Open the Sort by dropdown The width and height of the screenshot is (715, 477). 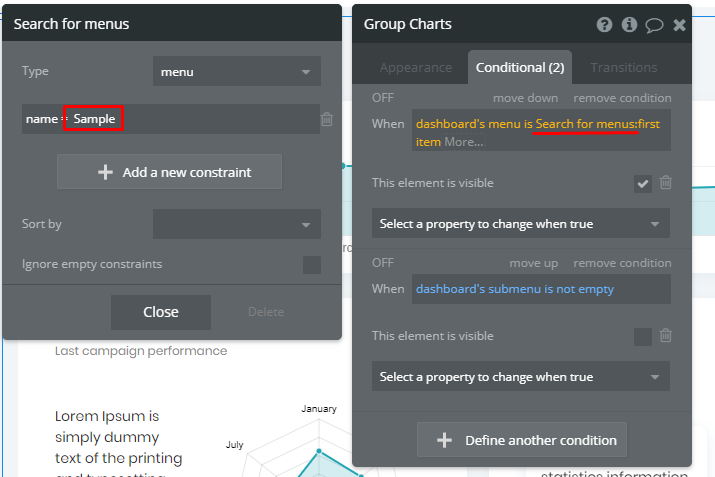237,224
